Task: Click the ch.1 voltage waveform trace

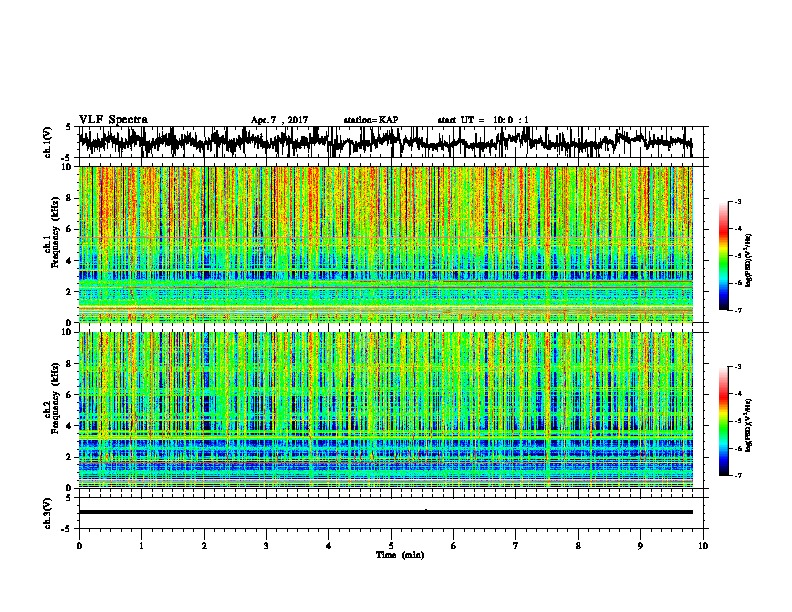Action: tap(385, 141)
